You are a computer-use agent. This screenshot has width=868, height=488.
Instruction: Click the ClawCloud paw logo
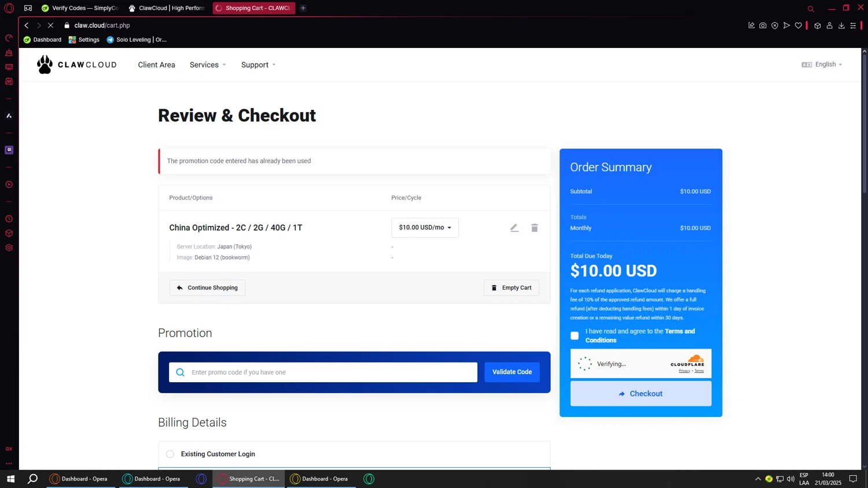pos(45,65)
